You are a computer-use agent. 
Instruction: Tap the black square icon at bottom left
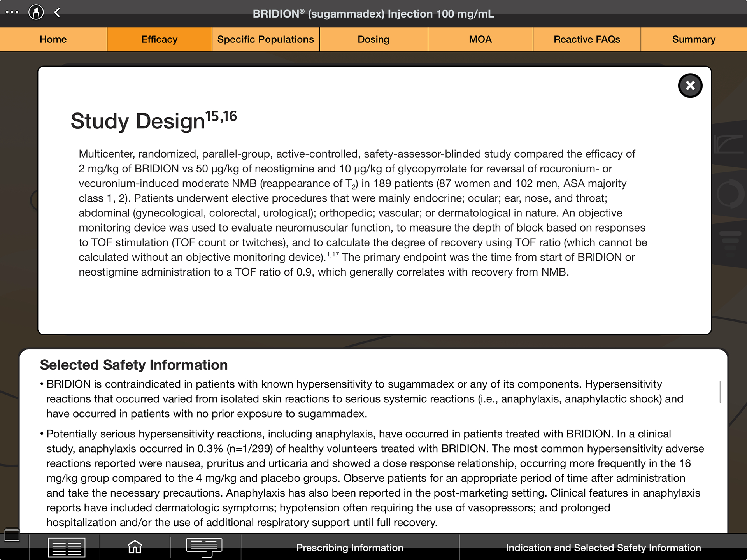tap(12, 534)
